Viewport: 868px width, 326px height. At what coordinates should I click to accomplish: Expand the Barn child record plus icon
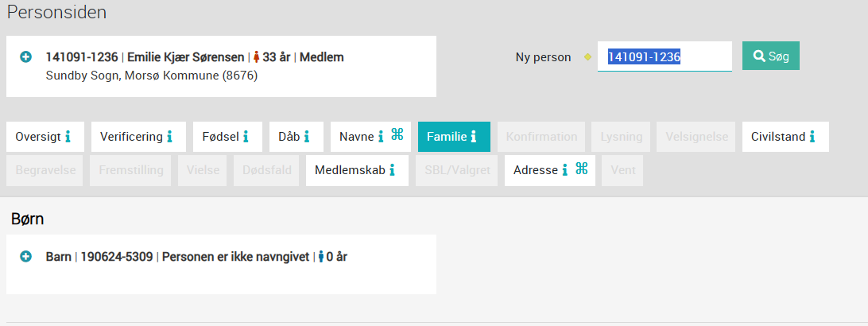25,257
